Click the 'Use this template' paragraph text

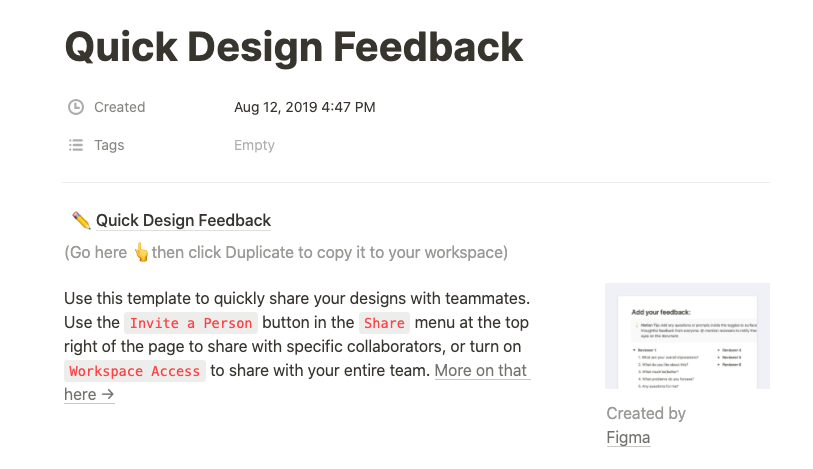pyautogui.click(x=296, y=298)
